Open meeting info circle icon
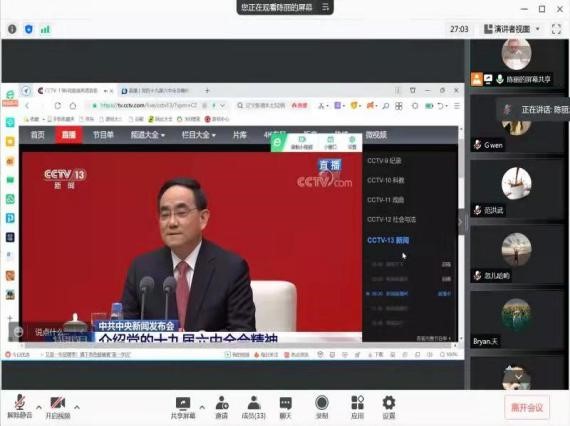 tap(12, 29)
